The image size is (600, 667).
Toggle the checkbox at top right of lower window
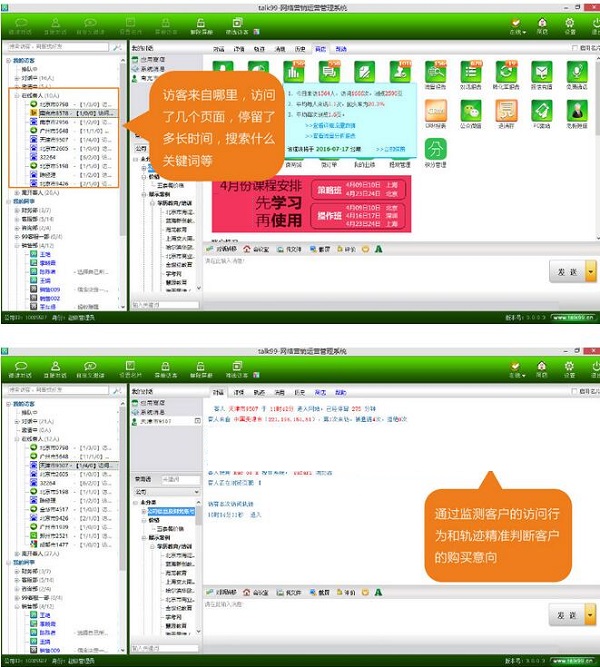574,391
